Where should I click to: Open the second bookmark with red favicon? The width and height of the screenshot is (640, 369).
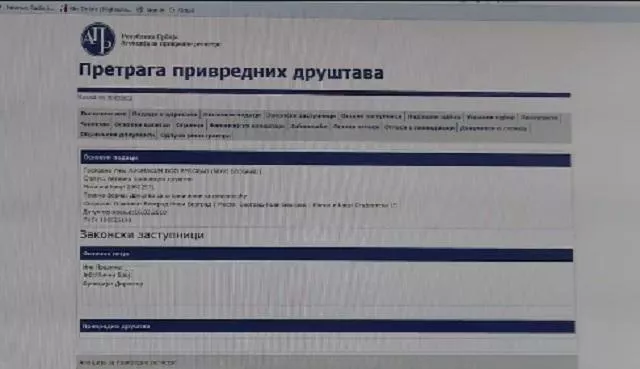pyautogui.click(x=96, y=9)
